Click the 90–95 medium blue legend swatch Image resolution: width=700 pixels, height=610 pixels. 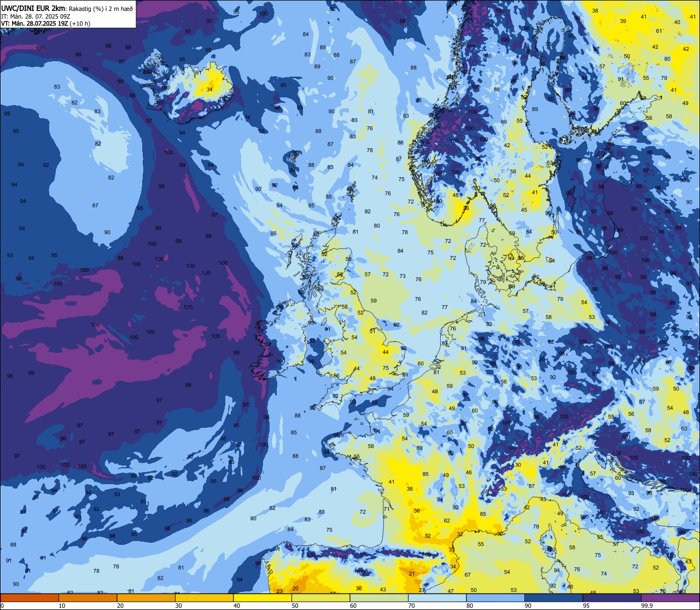pyautogui.click(x=553, y=597)
